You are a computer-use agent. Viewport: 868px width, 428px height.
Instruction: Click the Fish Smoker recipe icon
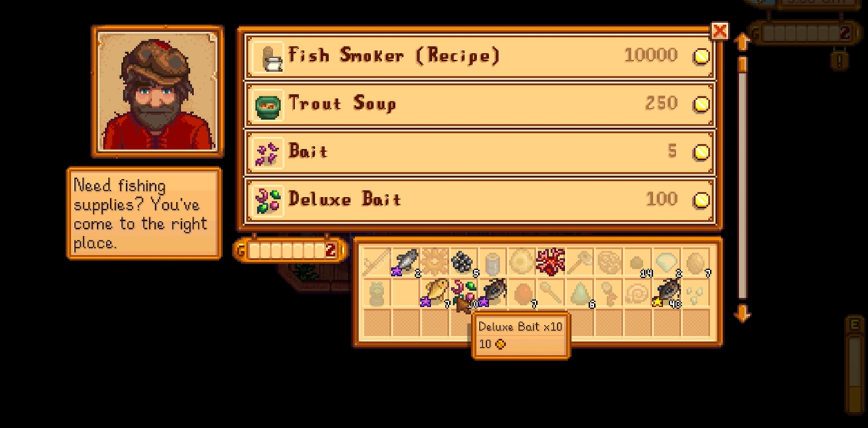coord(269,56)
